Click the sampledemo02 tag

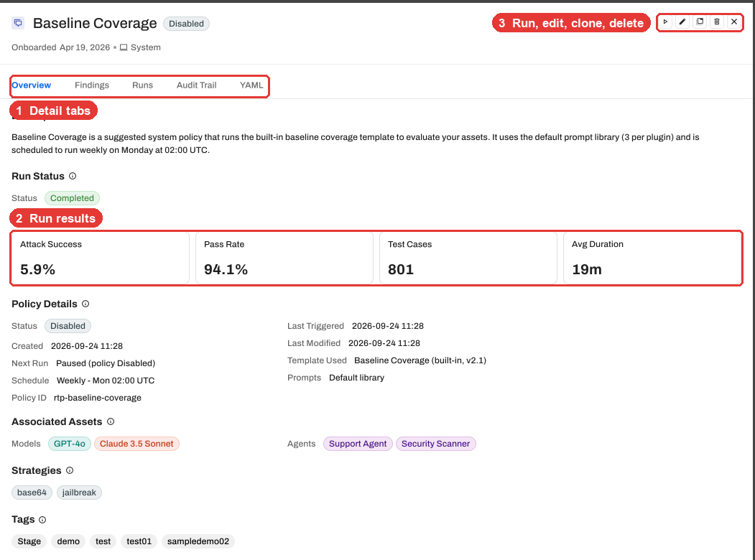(198, 541)
